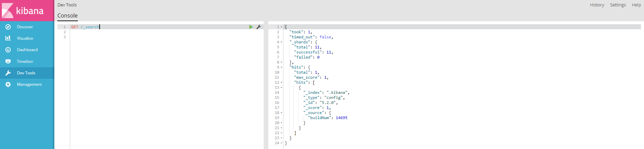This screenshot has width=644, height=149.
Task: Open request History
Action: (597, 5)
